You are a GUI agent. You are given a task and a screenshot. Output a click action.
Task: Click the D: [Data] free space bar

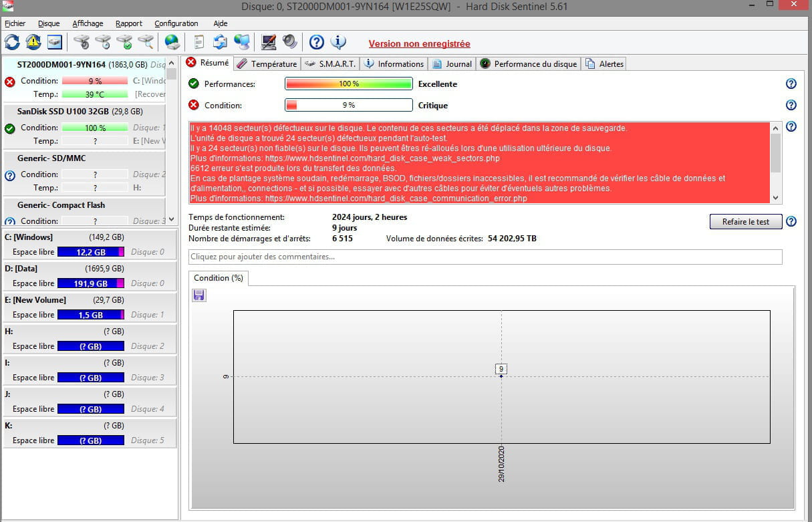(91, 283)
